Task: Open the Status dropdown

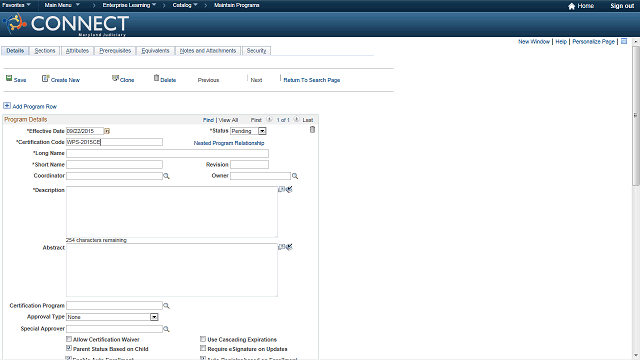Action: point(248,131)
